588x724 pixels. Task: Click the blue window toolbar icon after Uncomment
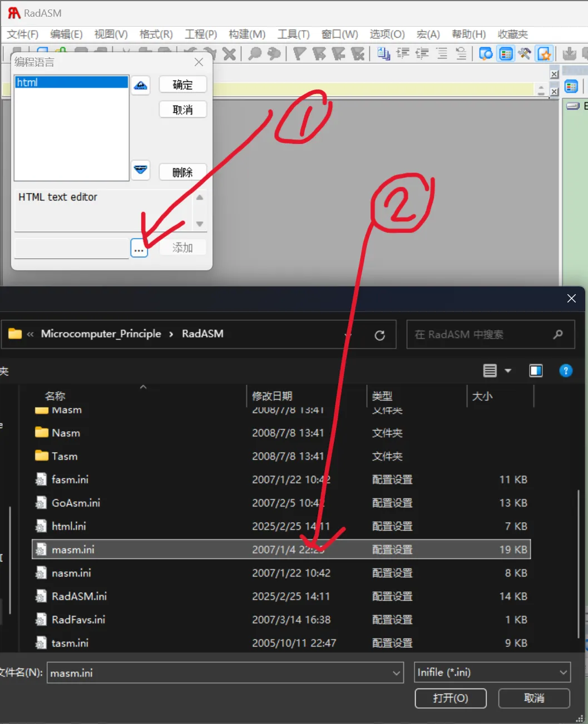486,54
